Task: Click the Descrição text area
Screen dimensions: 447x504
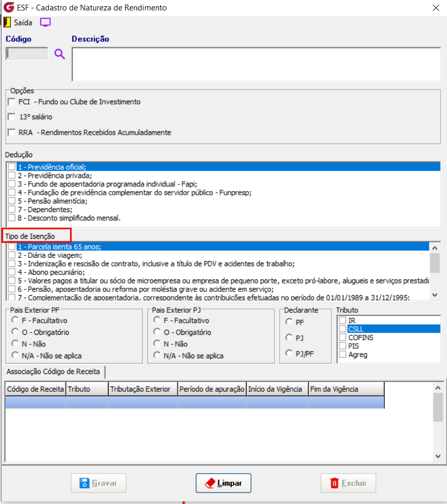Action: pos(256,64)
